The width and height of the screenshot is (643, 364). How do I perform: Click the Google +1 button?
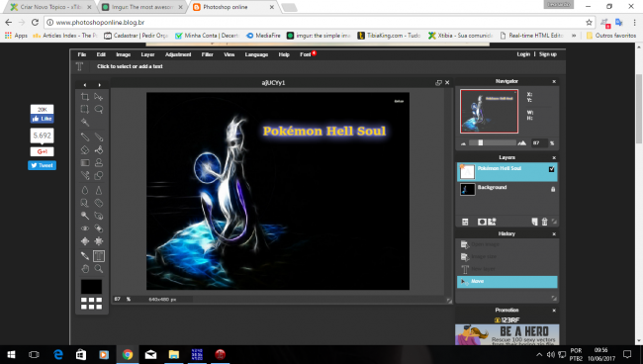click(42, 151)
